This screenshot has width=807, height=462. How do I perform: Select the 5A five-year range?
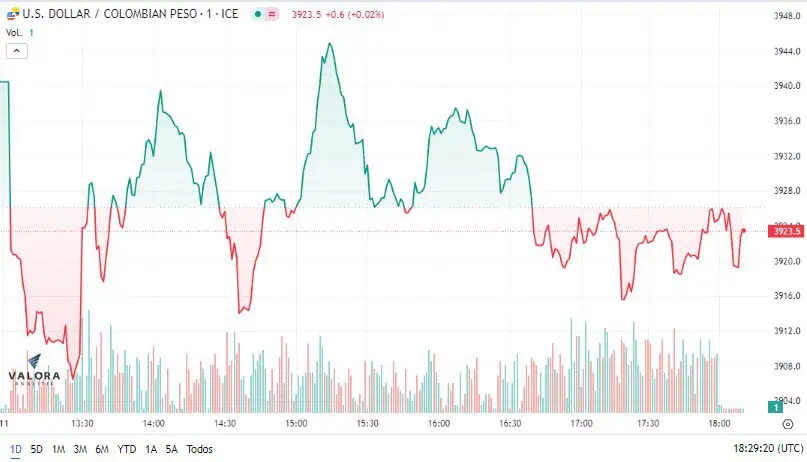tap(171, 449)
